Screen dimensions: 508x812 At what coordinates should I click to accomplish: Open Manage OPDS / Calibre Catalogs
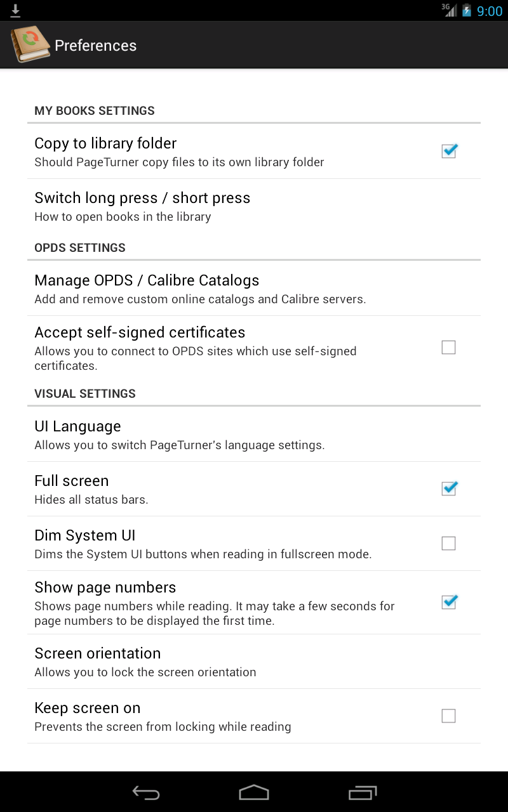[257, 289]
